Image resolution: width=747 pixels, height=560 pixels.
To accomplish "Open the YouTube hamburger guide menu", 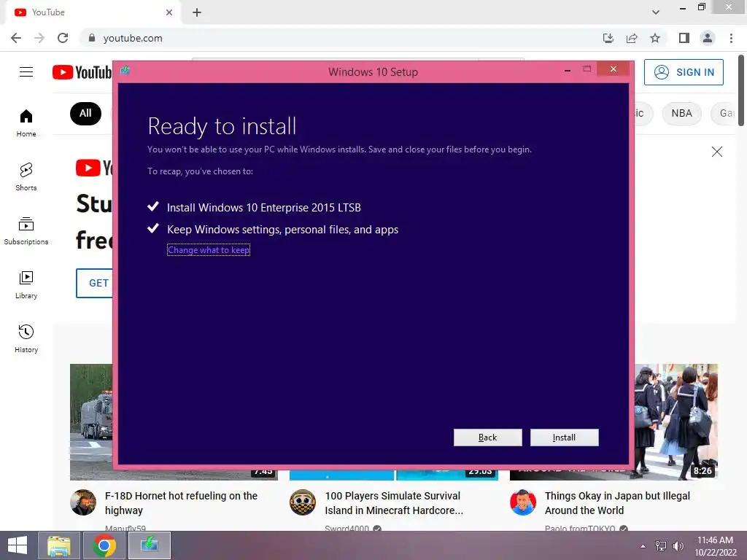I will (x=26, y=72).
